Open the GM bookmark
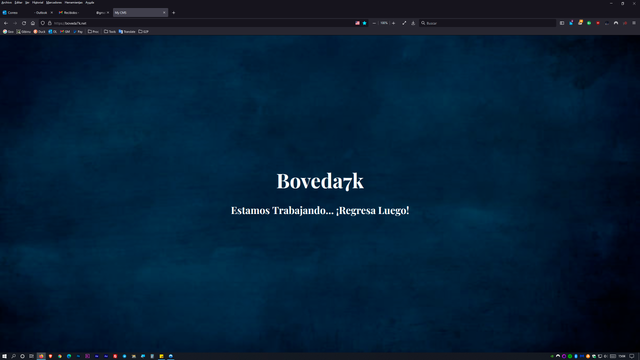The height and width of the screenshot is (360, 640). point(65,31)
